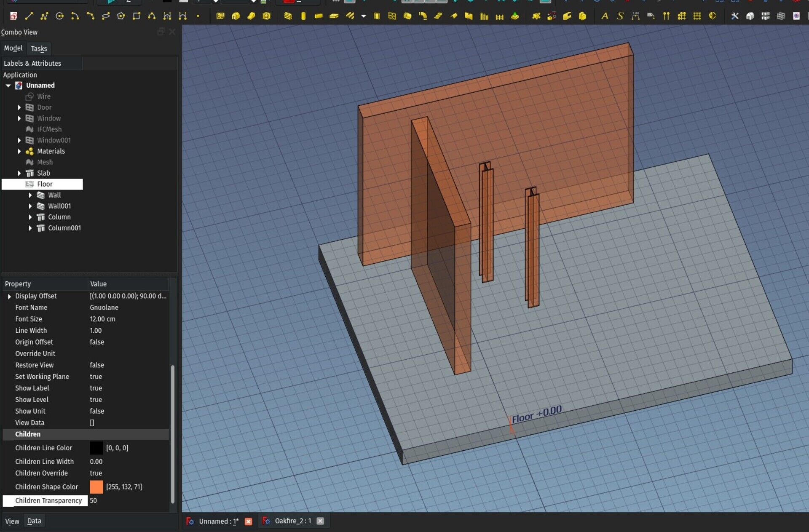Select the Floor item in tree
Screen dimensions: 809x532
coord(45,184)
